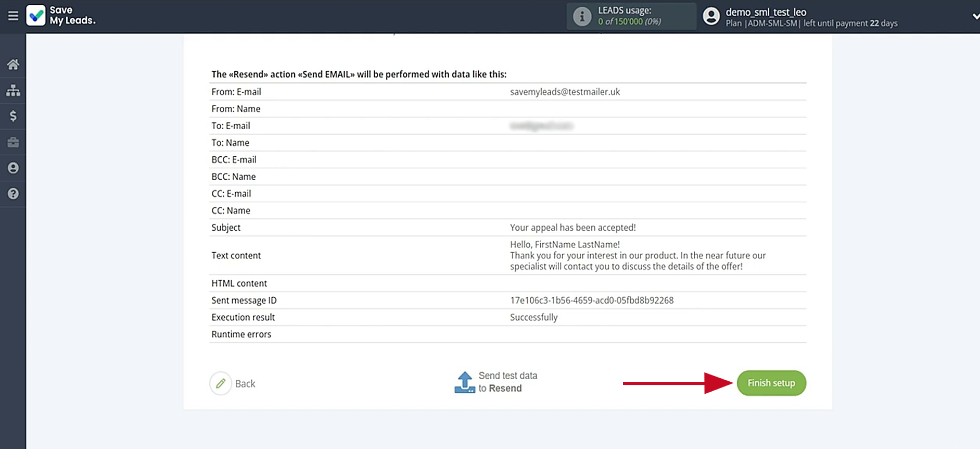Go to the Home dashboard icon
Image resolution: width=980 pixels, height=449 pixels.
point(13,65)
